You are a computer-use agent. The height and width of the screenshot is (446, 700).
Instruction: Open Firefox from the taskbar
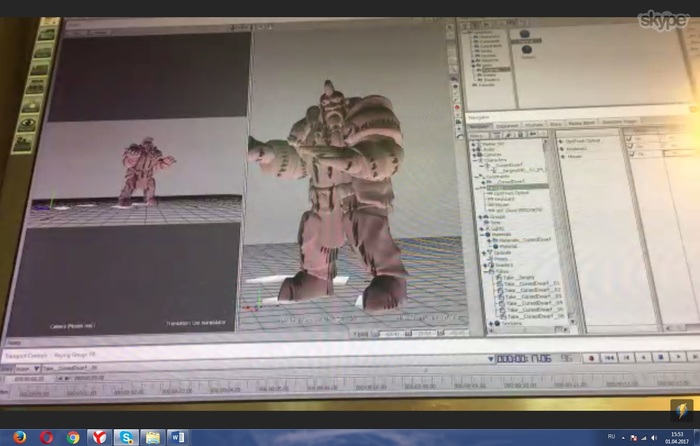point(19,438)
